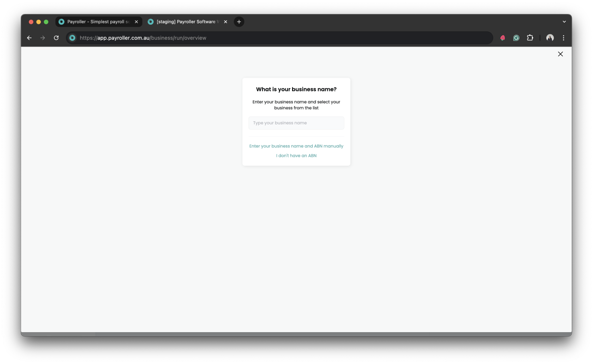Select the Payroller - Simplest payroll tab

97,22
